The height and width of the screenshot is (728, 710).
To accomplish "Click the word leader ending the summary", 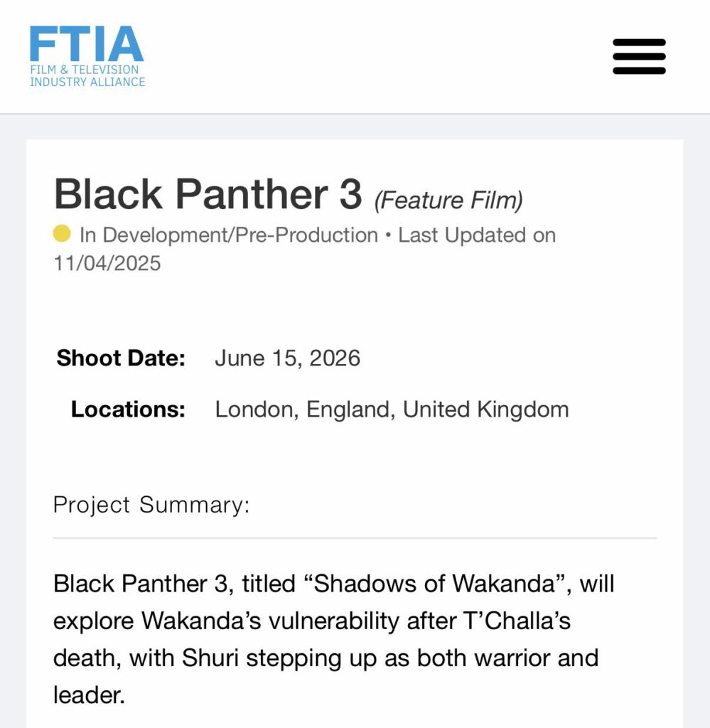I will pyautogui.click(x=88, y=695).
